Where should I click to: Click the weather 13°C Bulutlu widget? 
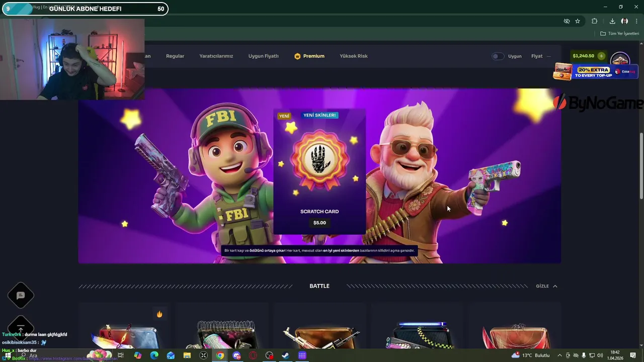[531, 355]
